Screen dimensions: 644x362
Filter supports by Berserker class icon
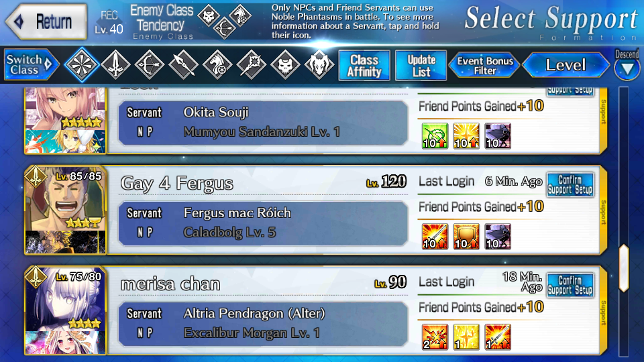319,64
